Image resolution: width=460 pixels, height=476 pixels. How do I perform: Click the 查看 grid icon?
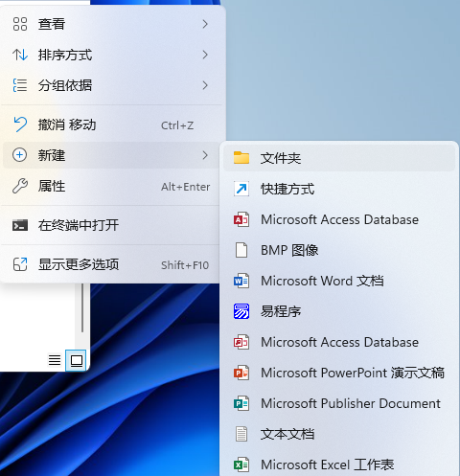point(20,24)
